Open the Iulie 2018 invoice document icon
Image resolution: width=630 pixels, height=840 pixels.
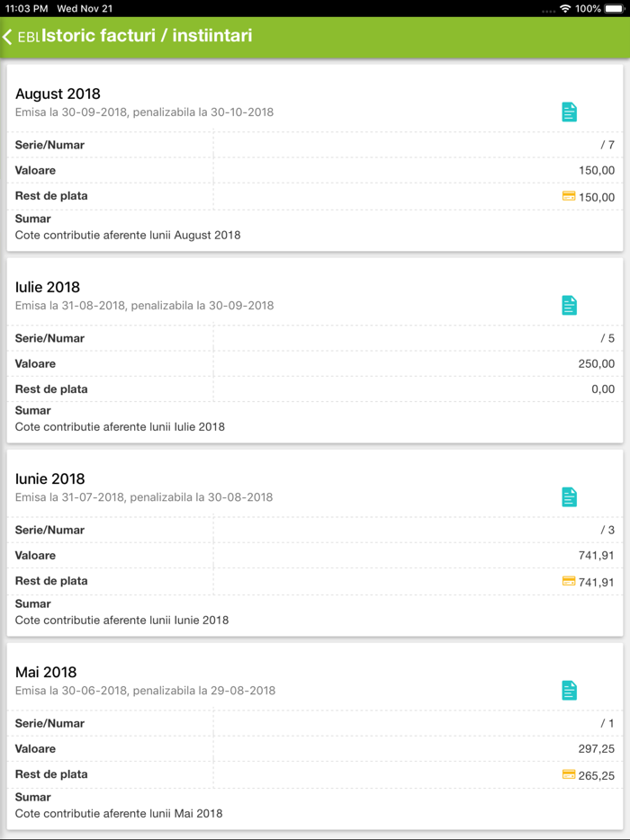point(569,305)
